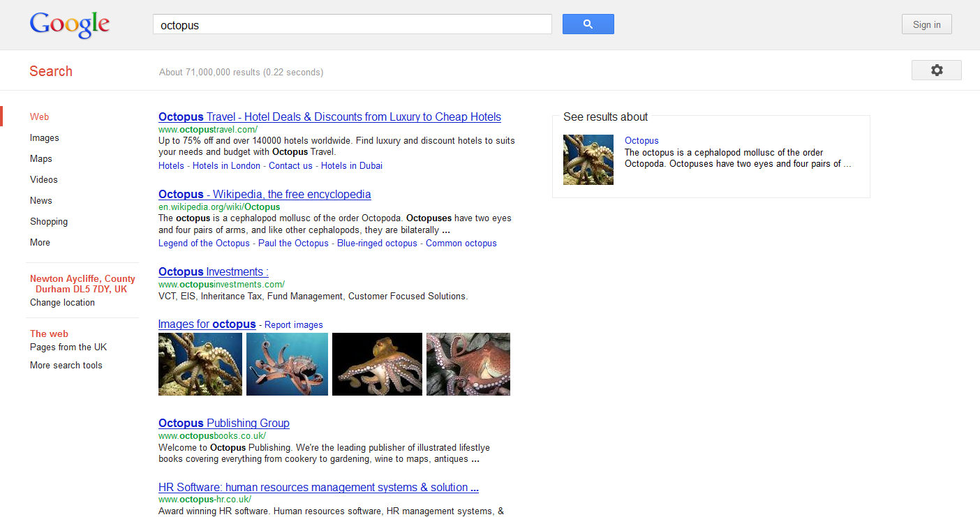Click the VCT, EIS, Inheritance Tax snippet
This screenshot has height=517, width=980.
tap(313, 296)
